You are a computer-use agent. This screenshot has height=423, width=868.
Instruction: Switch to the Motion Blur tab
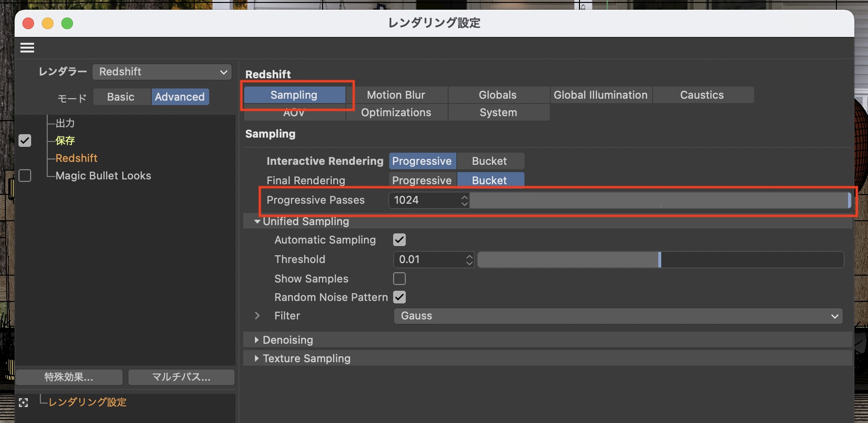click(x=396, y=95)
